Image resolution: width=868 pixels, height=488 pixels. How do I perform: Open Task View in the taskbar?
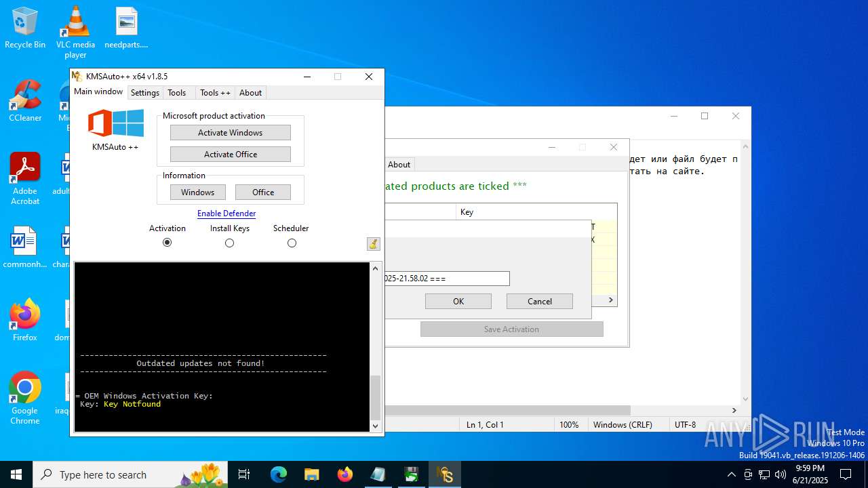[x=244, y=474]
